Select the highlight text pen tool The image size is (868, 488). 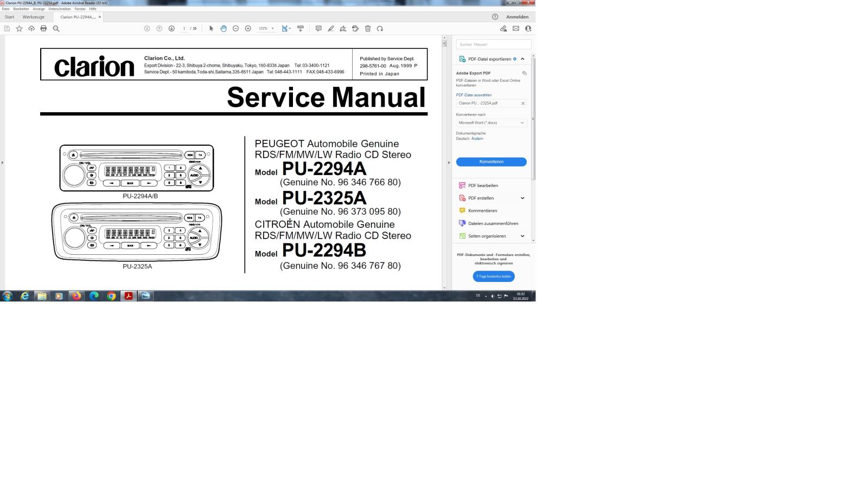[x=331, y=29]
